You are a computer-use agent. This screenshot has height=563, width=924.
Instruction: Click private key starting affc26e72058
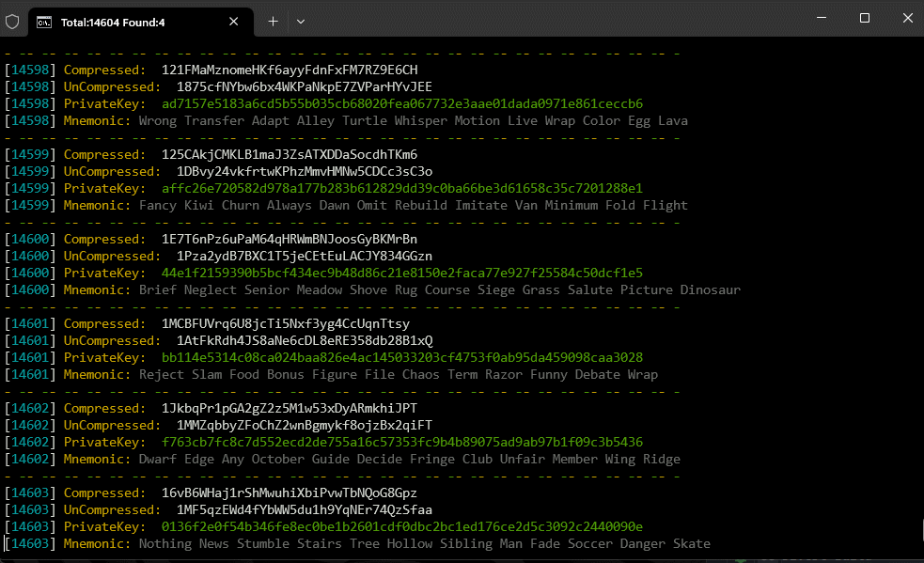(402, 189)
